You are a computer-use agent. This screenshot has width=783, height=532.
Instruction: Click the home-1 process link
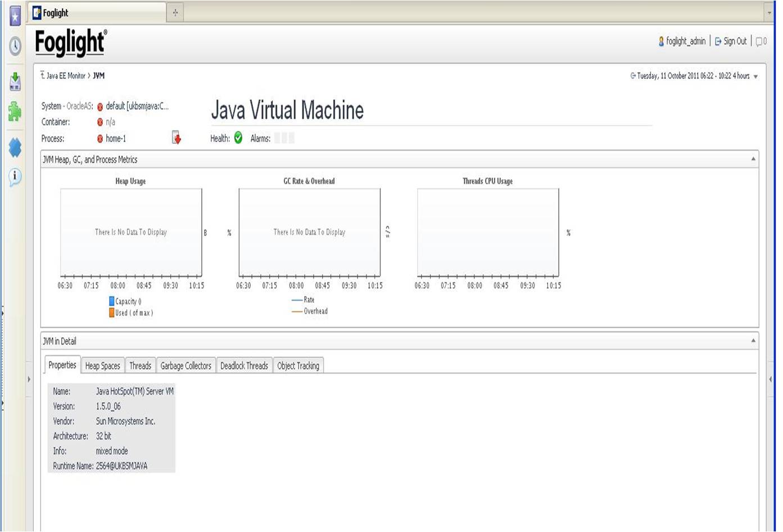[x=116, y=139]
